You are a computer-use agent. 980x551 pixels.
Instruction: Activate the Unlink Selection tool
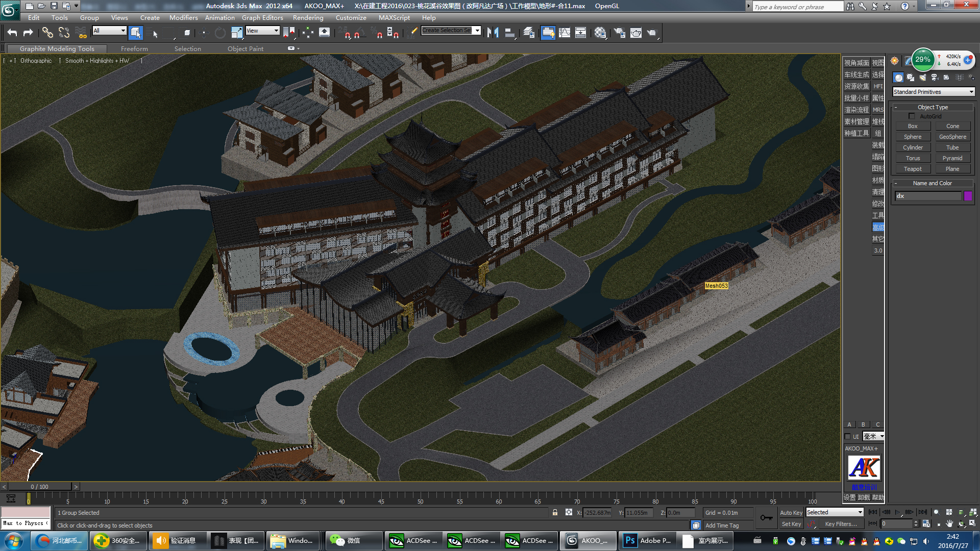coord(64,33)
